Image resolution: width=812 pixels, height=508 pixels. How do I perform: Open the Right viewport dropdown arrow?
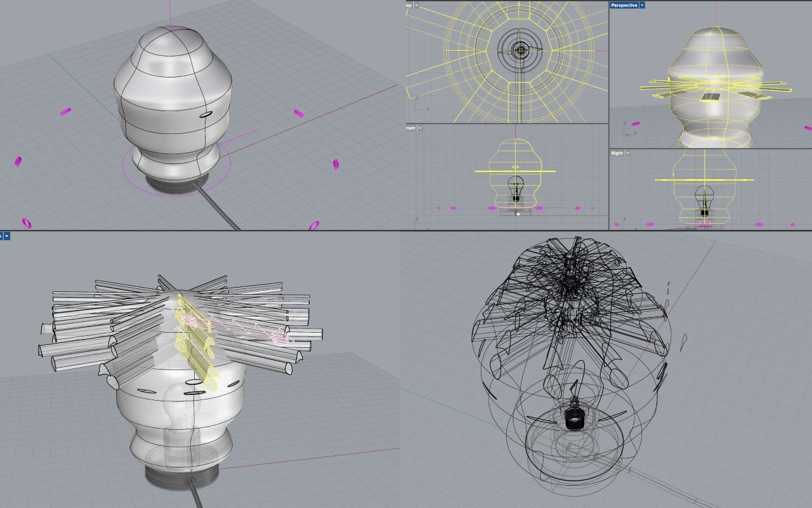(x=627, y=153)
